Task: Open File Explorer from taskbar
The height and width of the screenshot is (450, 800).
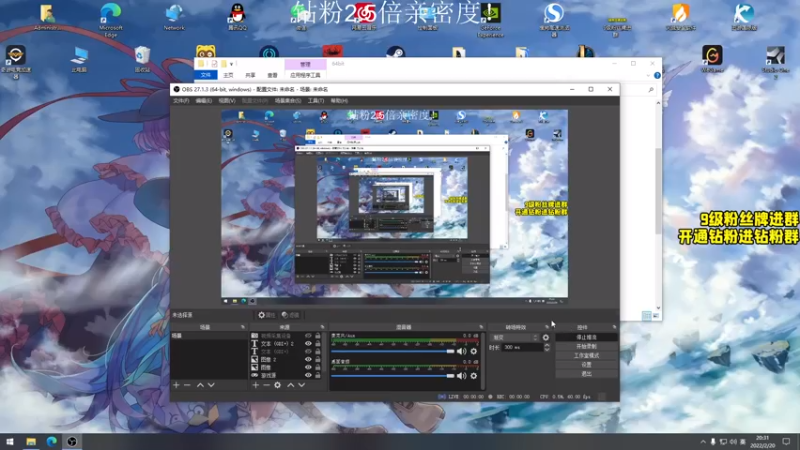Action: click(31, 442)
